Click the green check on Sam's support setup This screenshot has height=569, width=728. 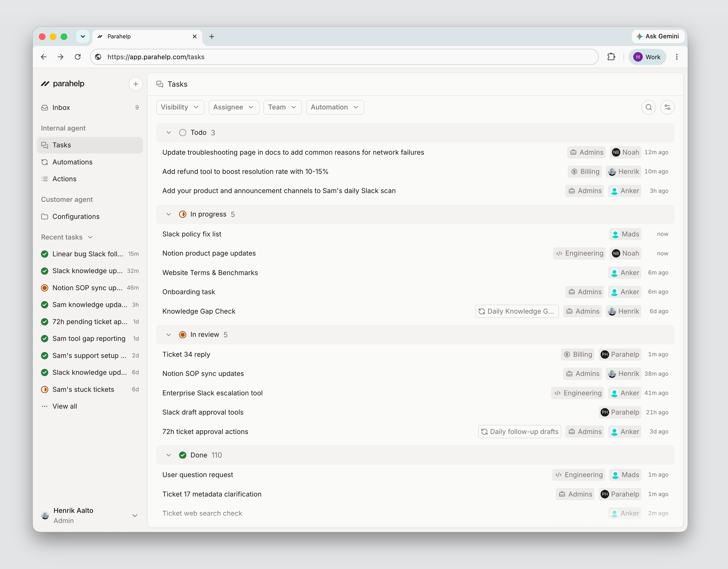tap(45, 356)
